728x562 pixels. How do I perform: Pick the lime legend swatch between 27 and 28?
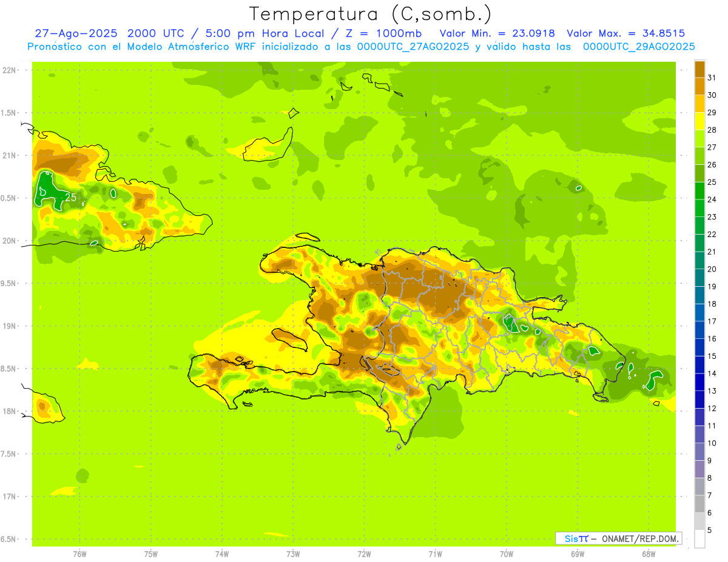pos(699,138)
